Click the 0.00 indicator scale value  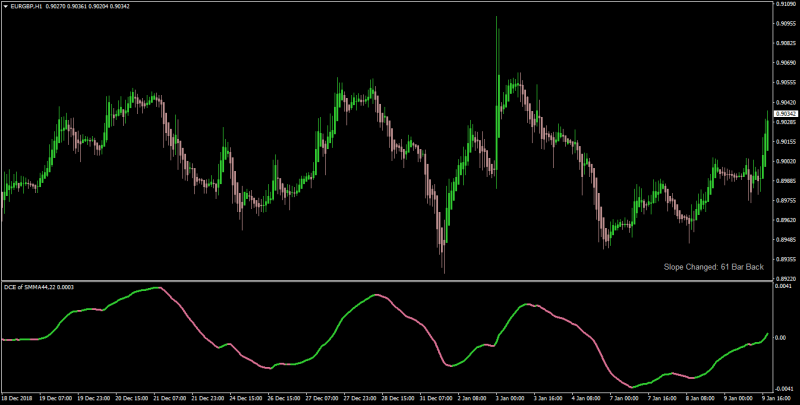click(x=781, y=338)
